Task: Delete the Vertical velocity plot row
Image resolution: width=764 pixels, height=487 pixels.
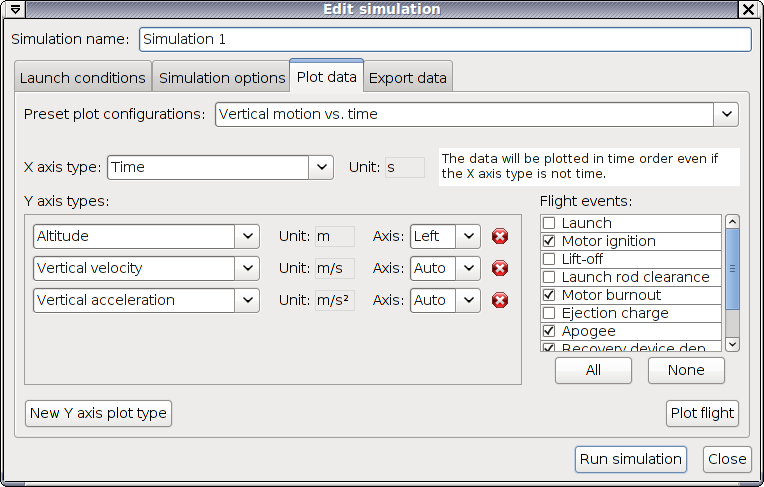Action: pos(500,269)
